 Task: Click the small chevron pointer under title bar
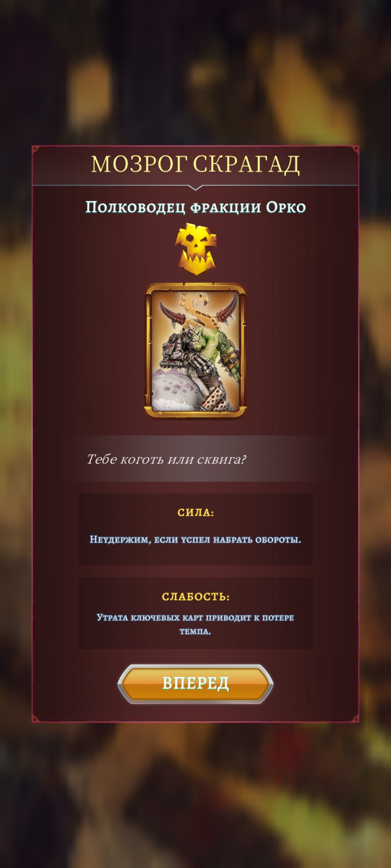(x=195, y=188)
